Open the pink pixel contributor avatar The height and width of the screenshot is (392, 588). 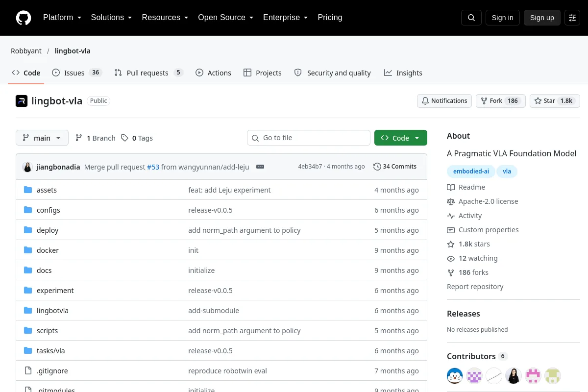click(533, 376)
